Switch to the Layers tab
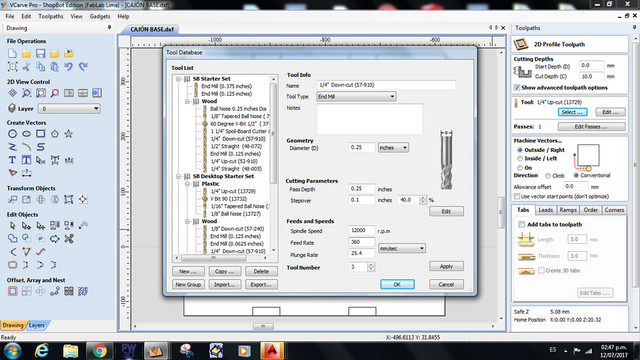Viewport: 640px width, 360px height. click(37, 325)
